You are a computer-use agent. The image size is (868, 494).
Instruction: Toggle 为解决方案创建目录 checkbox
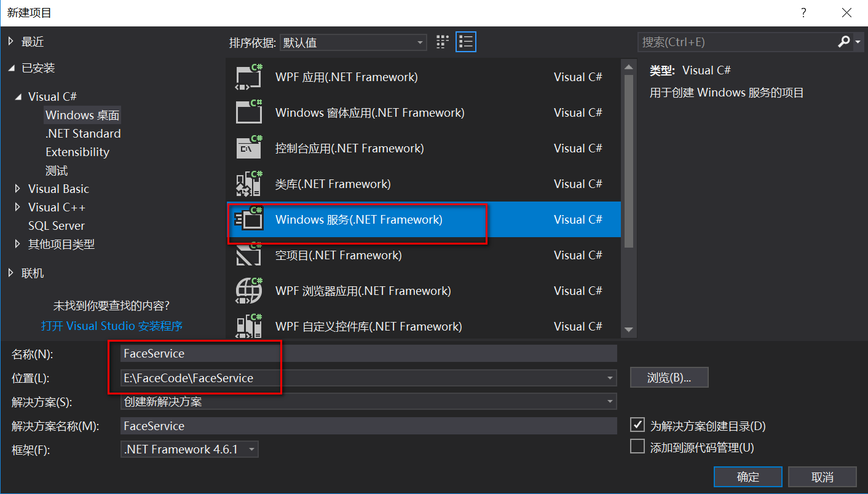point(638,425)
